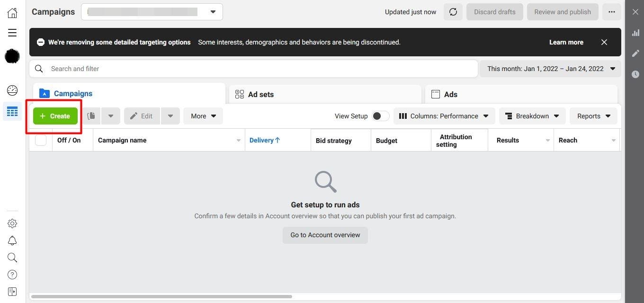Click the sidebar panel toggle icon at bottom

[12, 292]
